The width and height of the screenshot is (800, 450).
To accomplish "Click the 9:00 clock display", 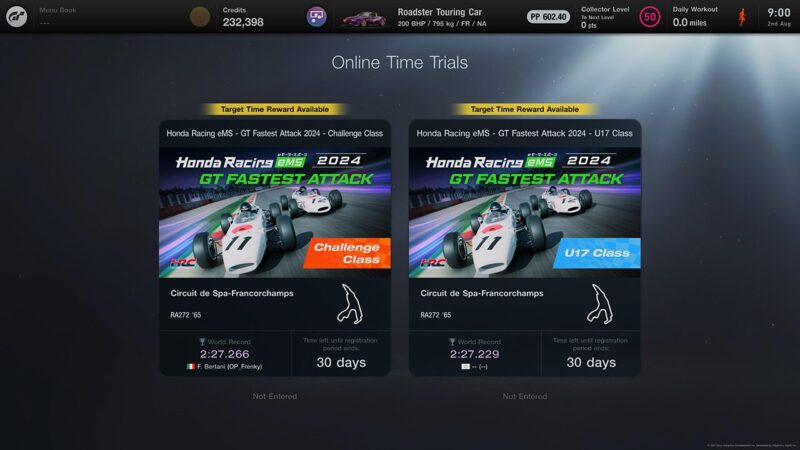I will pos(779,13).
